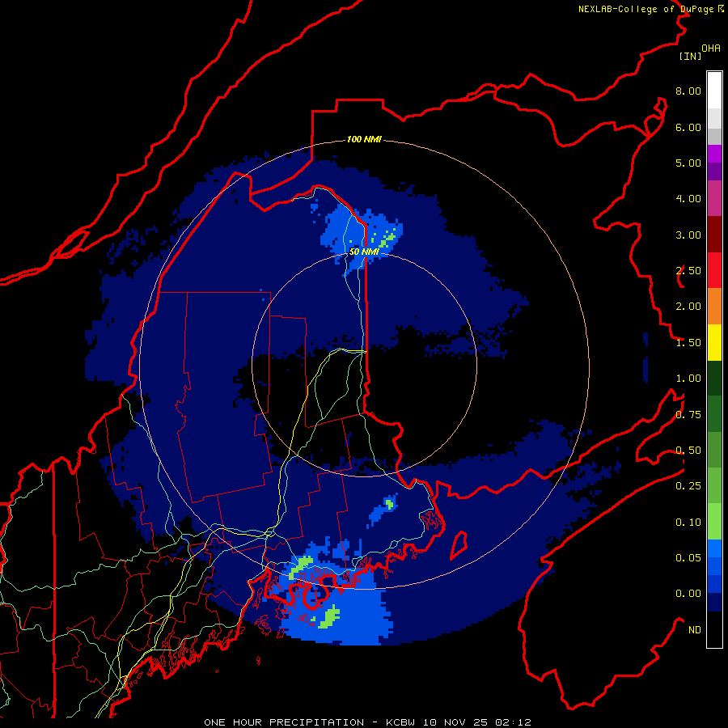Select the 0.75 legend value
Image resolution: width=728 pixels, height=728 pixels.
click(688, 415)
